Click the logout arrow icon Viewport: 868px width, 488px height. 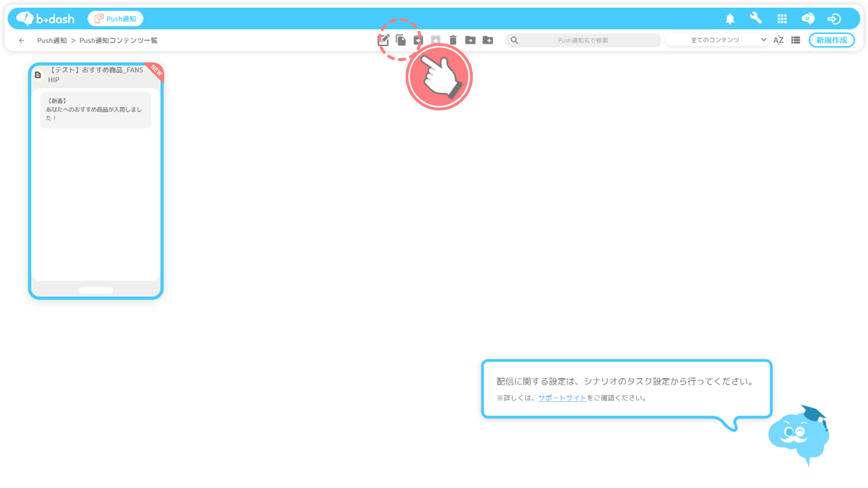(x=834, y=19)
